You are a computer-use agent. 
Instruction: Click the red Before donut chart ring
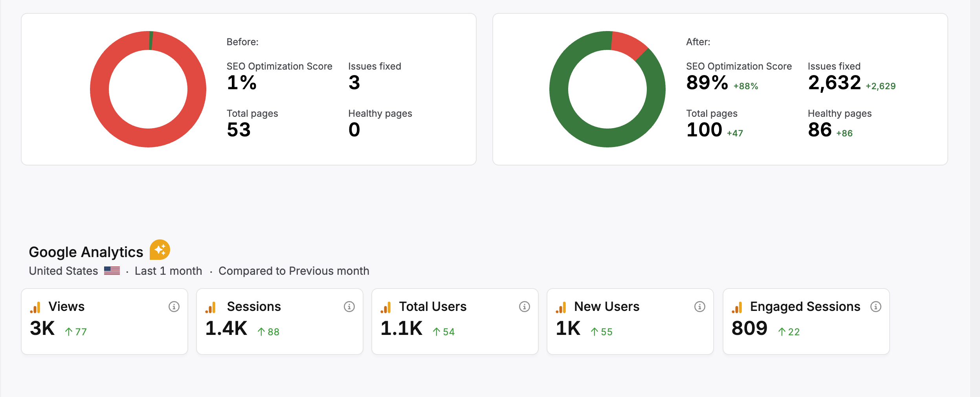click(99, 89)
